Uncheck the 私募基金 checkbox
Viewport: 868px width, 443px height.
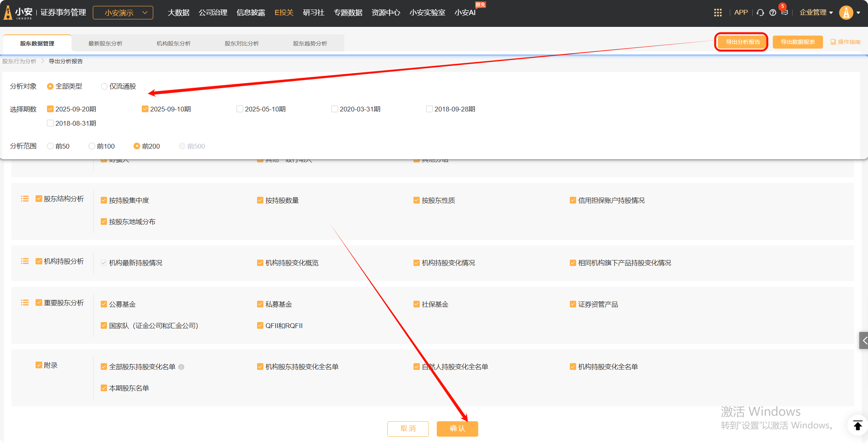tap(260, 304)
